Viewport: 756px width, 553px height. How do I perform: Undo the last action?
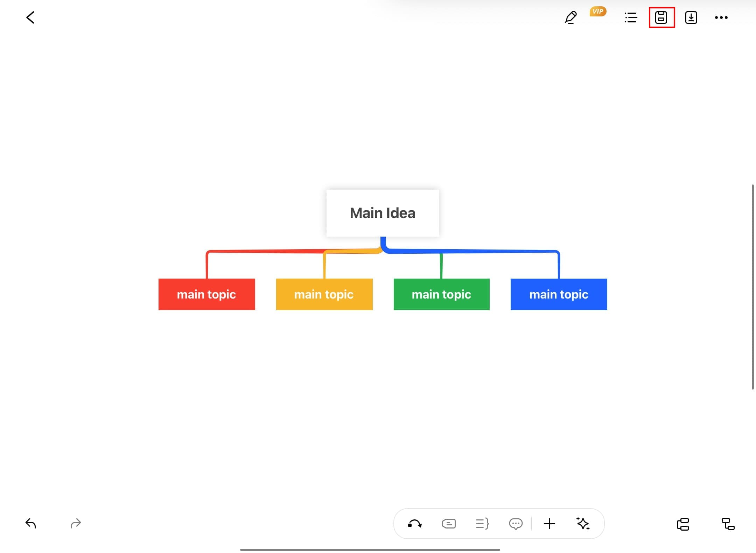[x=31, y=523]
